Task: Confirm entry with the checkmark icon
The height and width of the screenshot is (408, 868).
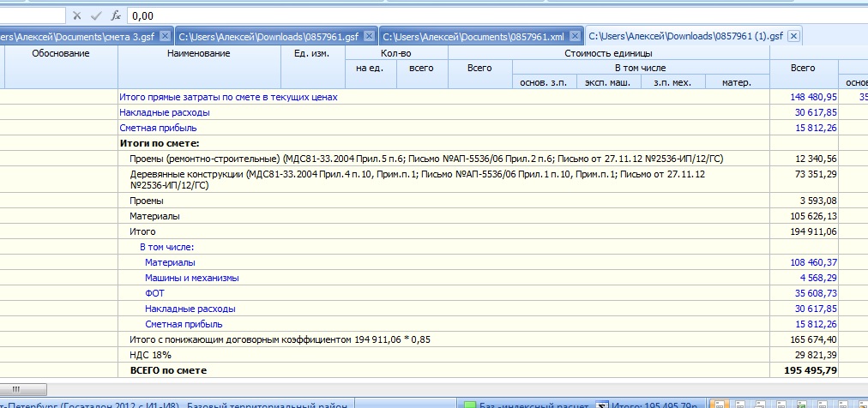Action: [x=96, y=16]
